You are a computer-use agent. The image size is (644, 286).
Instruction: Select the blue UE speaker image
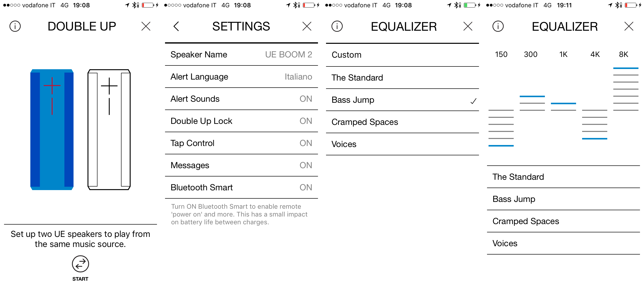pos(52,129)
